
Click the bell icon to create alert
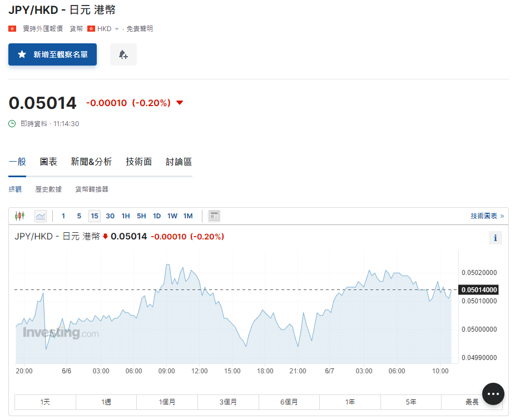123,54
